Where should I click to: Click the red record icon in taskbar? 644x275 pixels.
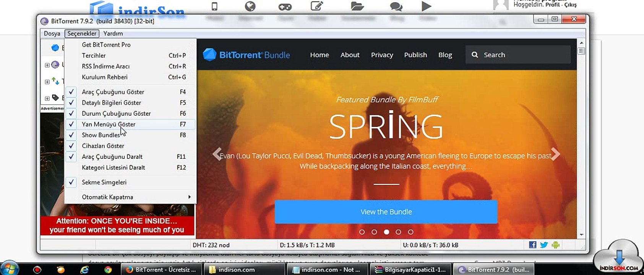click(37, 270)
